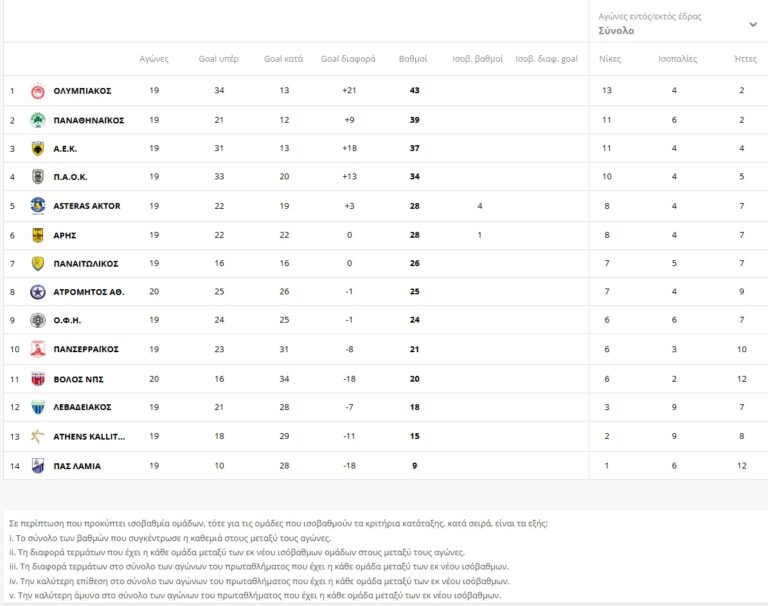Select the ΠΑΝΣΕΡΡΑΪΚΟΣ team name
This screenshot has height=606, width=768.
click(86, 350)
